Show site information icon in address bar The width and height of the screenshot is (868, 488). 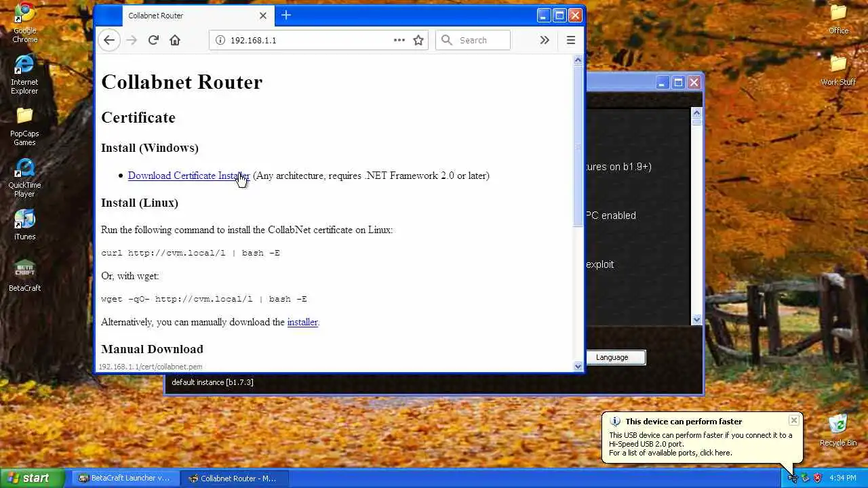pos(220,40)
